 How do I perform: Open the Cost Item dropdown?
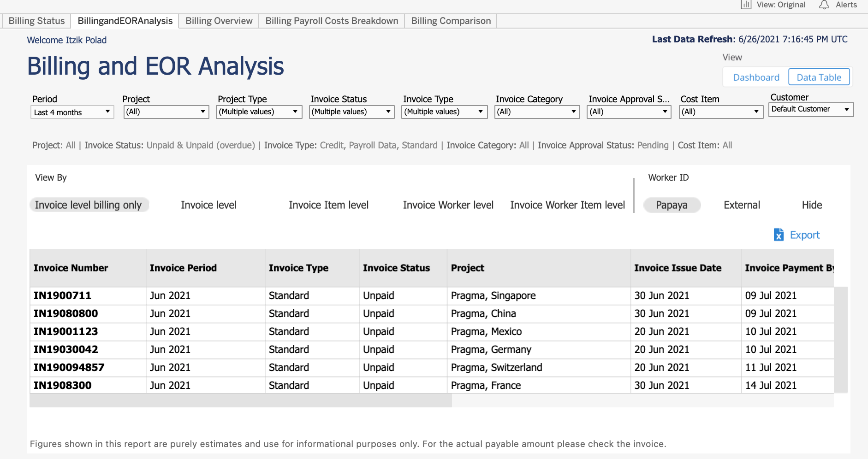pyautogui.click(x=756, y=112)
